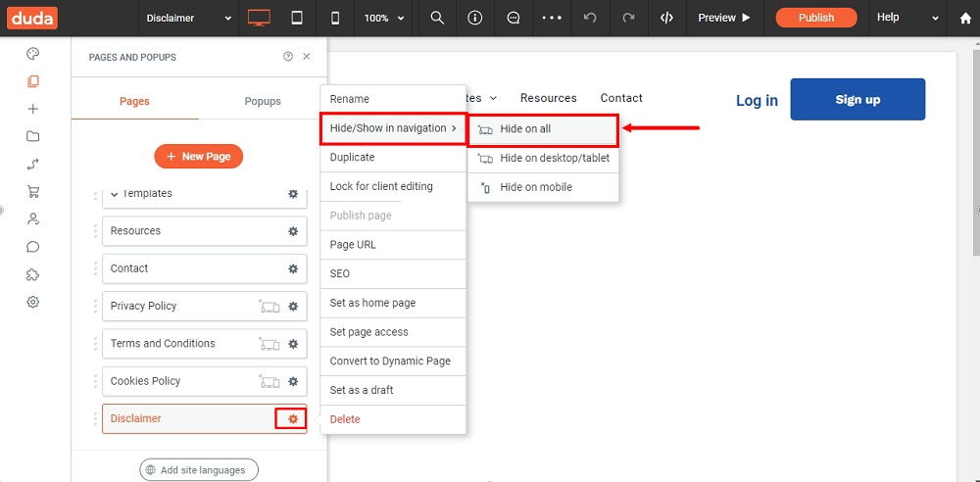Select Hide on desktop/tablet option
The image size is (980, 482).
pyautogui.click(x=543, y=158)
